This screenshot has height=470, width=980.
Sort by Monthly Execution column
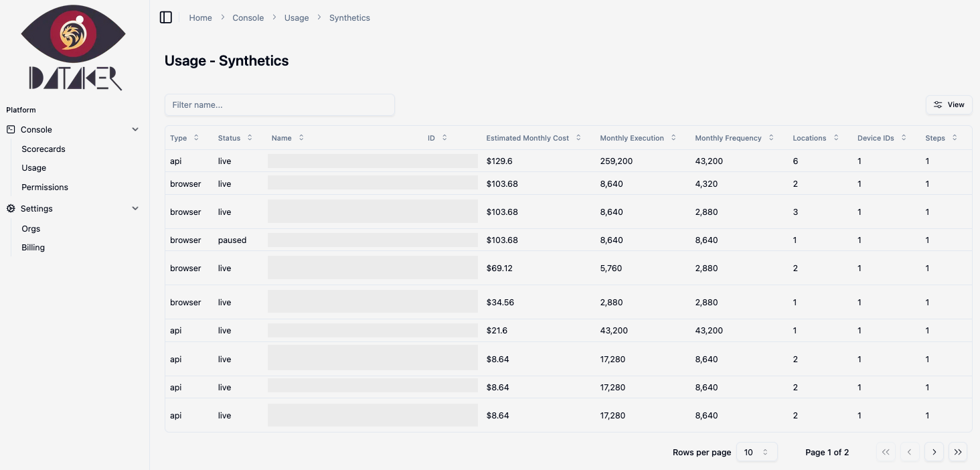pos(675,137)
